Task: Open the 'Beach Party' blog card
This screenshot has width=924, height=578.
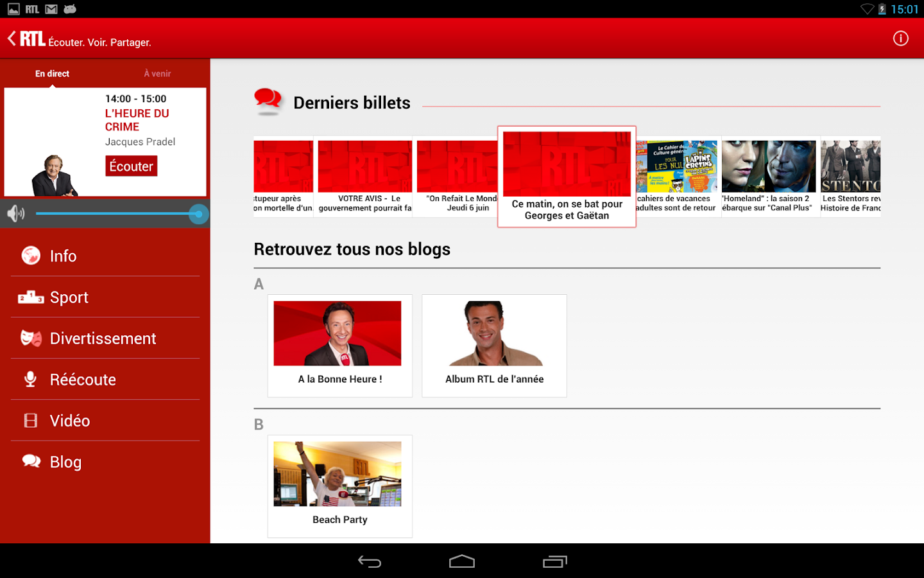Action: 340,486
